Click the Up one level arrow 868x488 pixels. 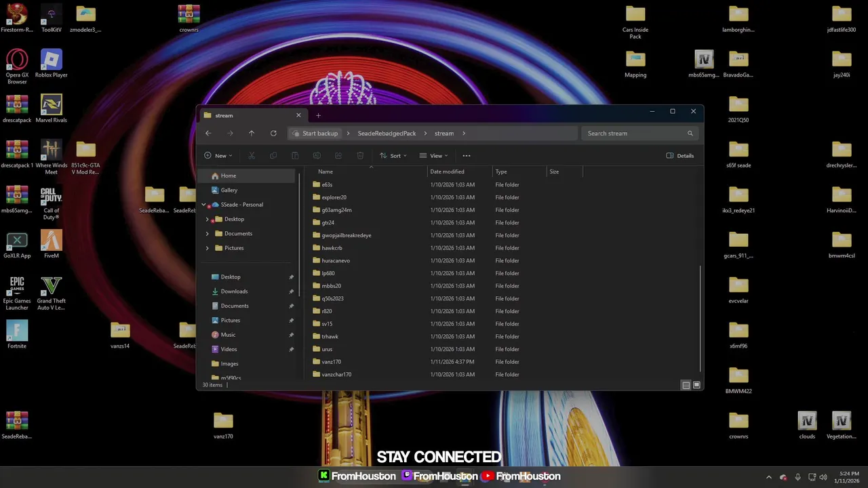[252, 134]
